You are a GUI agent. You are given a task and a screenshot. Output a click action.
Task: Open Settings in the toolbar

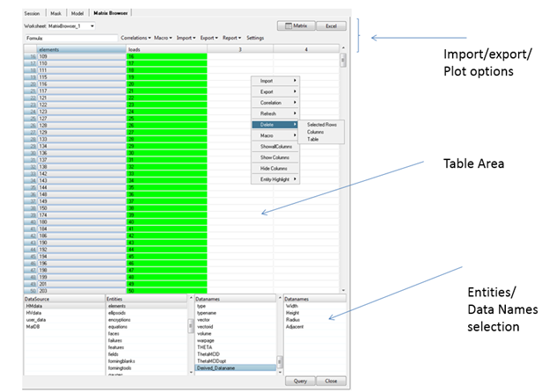tap(255, 38)
